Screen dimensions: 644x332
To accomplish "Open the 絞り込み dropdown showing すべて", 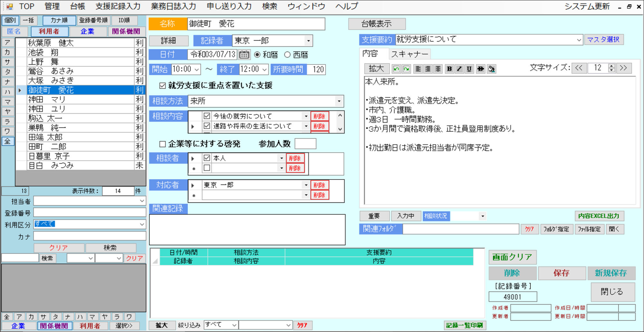I will coord(234,325).
